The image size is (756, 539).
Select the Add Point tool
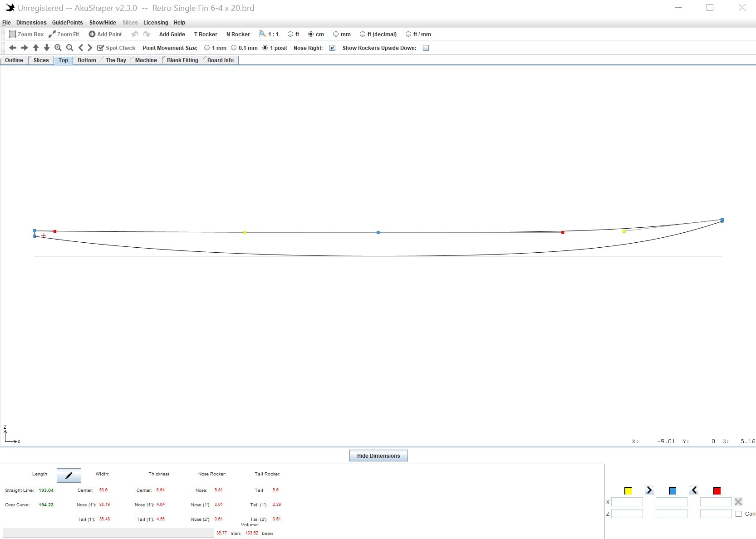[105, 34]
